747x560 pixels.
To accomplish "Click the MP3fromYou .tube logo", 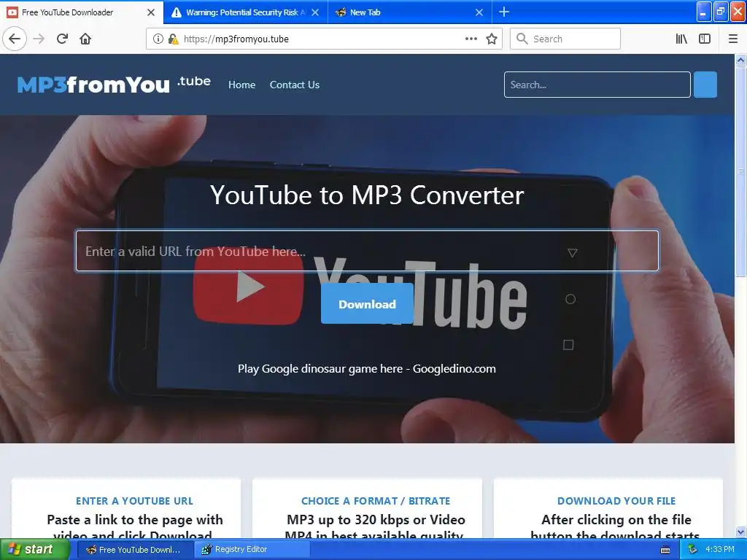I will 114,85.
